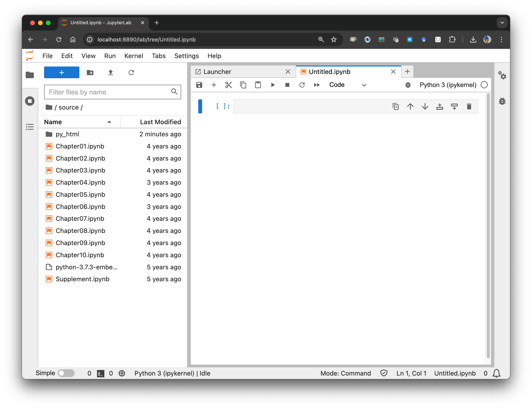The image size is (532, 408).
Task: Interrupt the kernel with stop icon
Action: click(x=287, y=85)
